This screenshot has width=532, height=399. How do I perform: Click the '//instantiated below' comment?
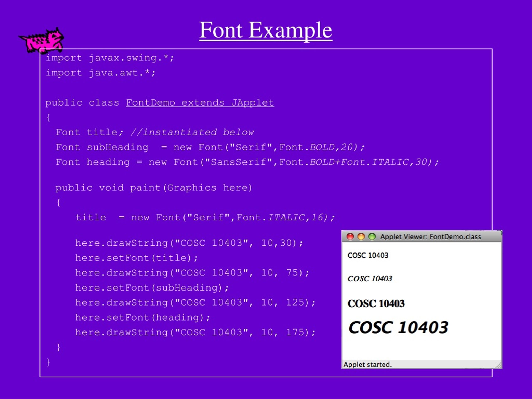pos(192,132)
